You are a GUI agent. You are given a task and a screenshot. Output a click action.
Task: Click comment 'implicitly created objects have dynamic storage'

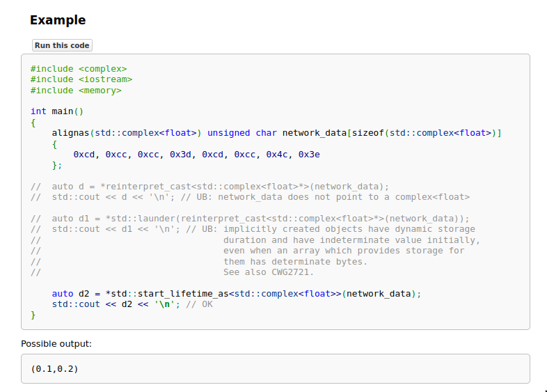pos(349,229)
